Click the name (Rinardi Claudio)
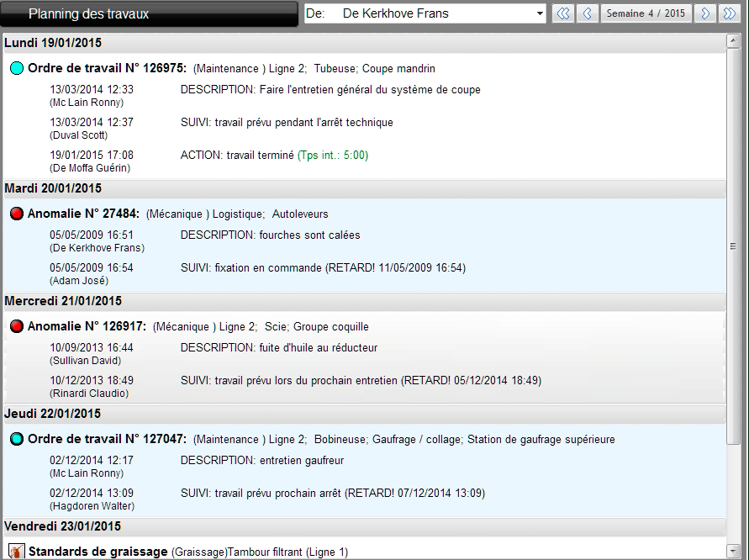 pyautogui.click(x=89, y=394)
